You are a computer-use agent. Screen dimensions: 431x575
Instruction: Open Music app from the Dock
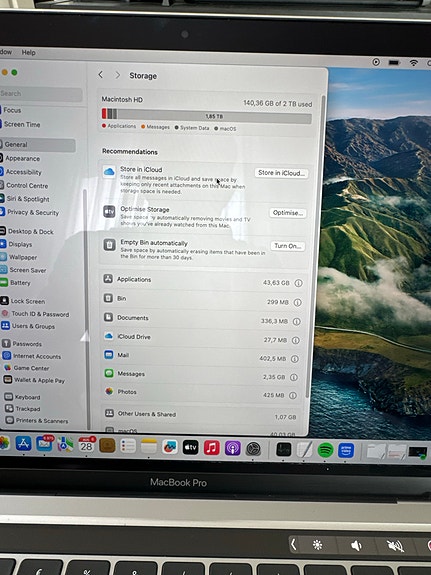212,448
